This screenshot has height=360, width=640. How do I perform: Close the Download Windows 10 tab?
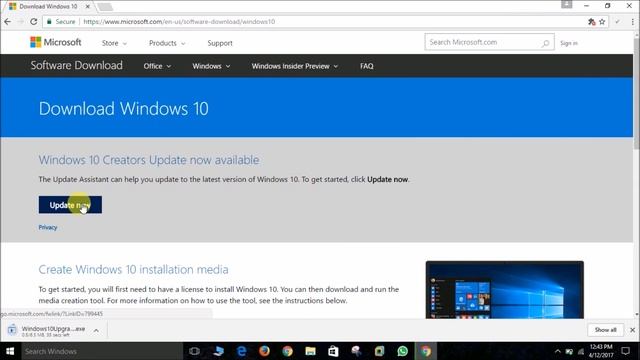87,7
